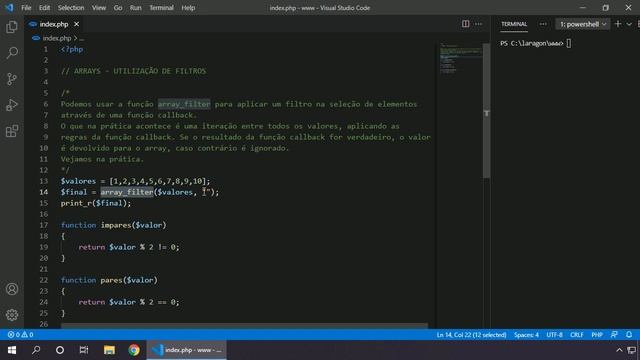Close the index.php editor tab
The width and height of the screenshot is (640, 360).
(76, 24)
